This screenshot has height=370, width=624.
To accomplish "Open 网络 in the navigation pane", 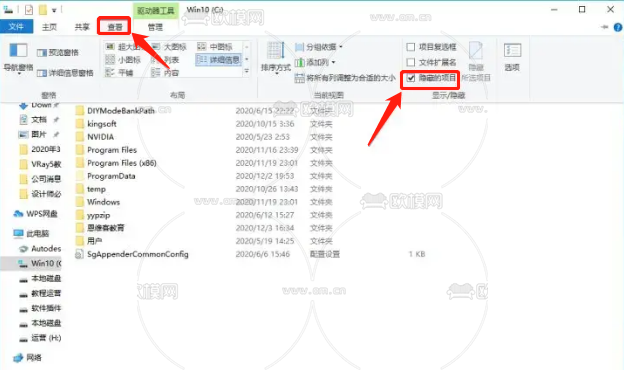I will pos(34,358).
